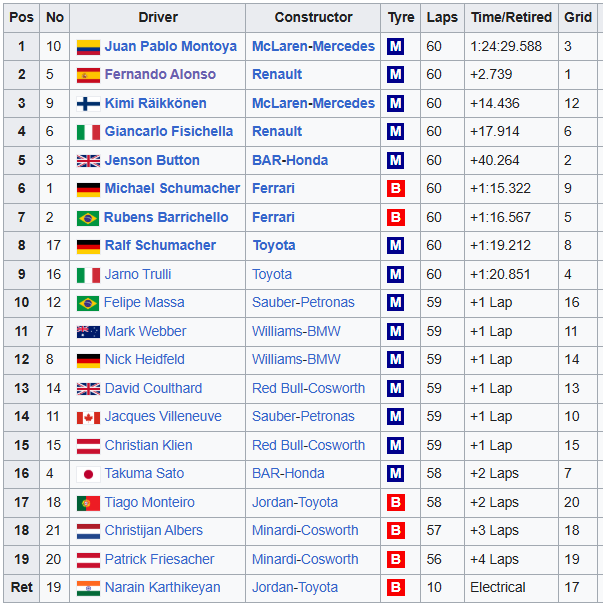Click the Austrian flag beside Christian Klien

[88, 446]
